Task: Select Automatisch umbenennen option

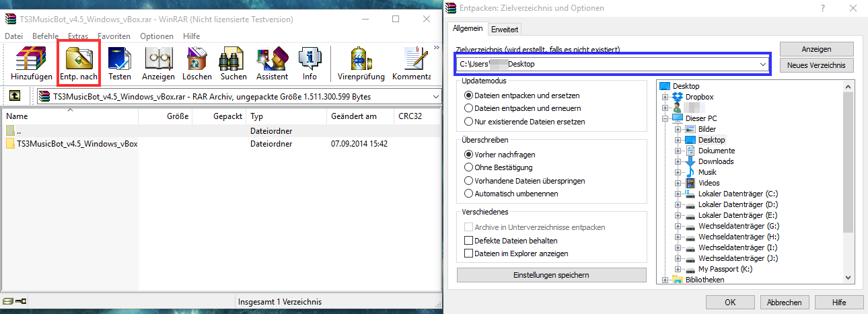Action: pyautogui.click(x=469, y=194)
